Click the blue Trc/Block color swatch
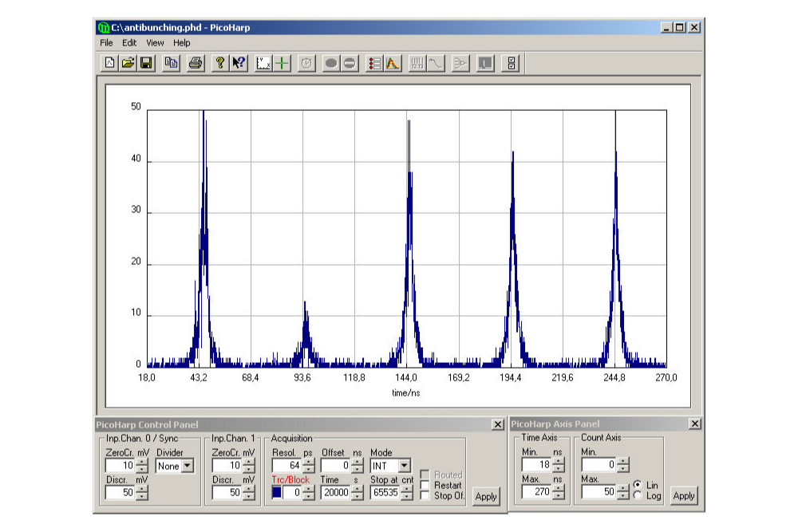 pyautogui.click(x=277, y=491)
